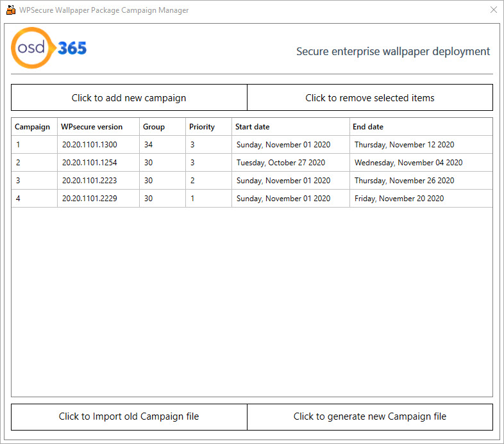Click end date Friday, November 20 2020
This screenshot has width=504, height=444.
coord(399,199)
